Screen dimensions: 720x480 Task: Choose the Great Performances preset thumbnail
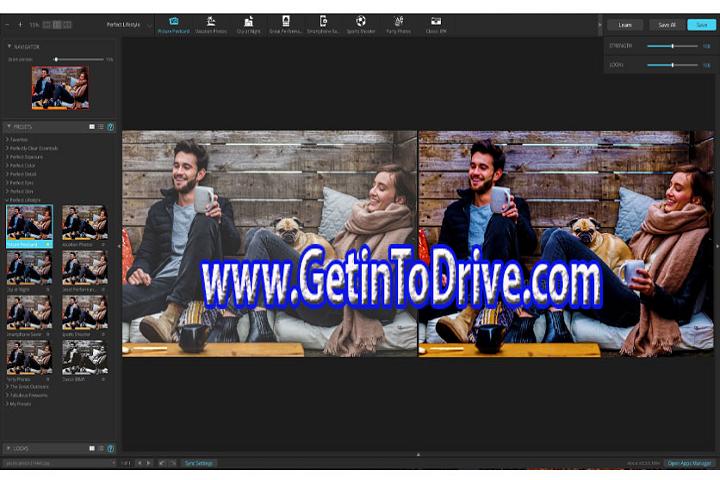(85, 268)
